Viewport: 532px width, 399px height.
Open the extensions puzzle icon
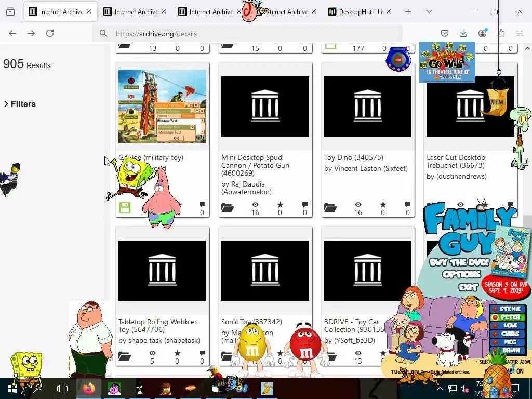tap(501, 33)
